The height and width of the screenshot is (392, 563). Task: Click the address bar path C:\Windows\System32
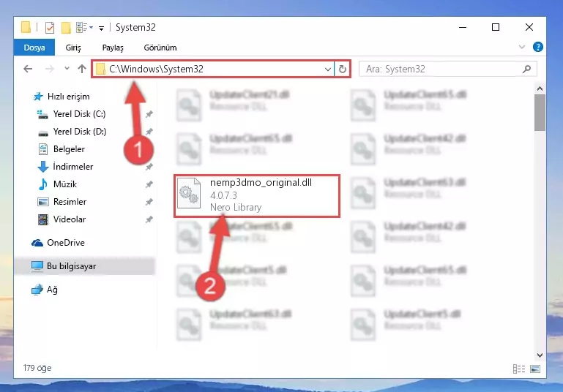(x=156, y=69)
